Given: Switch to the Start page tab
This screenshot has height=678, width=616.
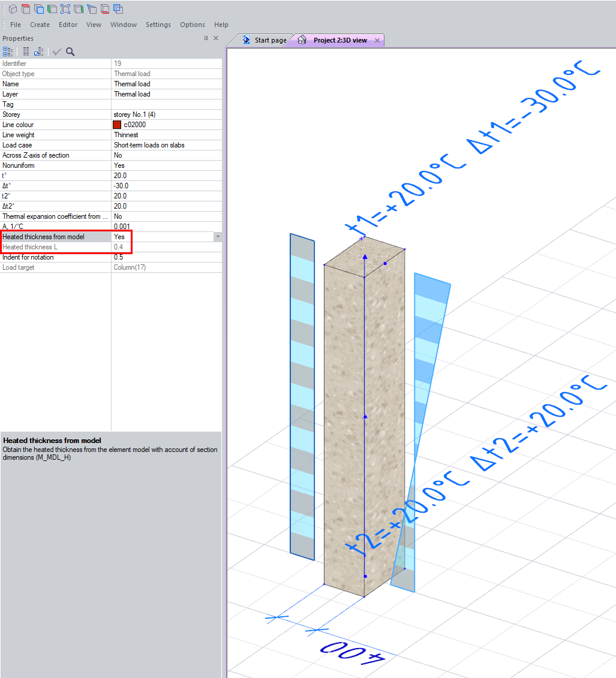Looking at the screenshot, I should pos(265,40).
